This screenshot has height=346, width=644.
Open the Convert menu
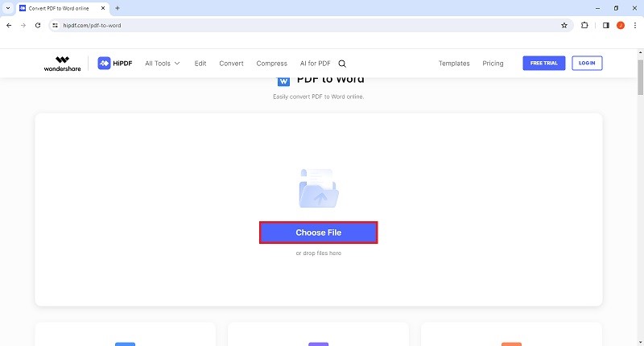click(231, 64)
